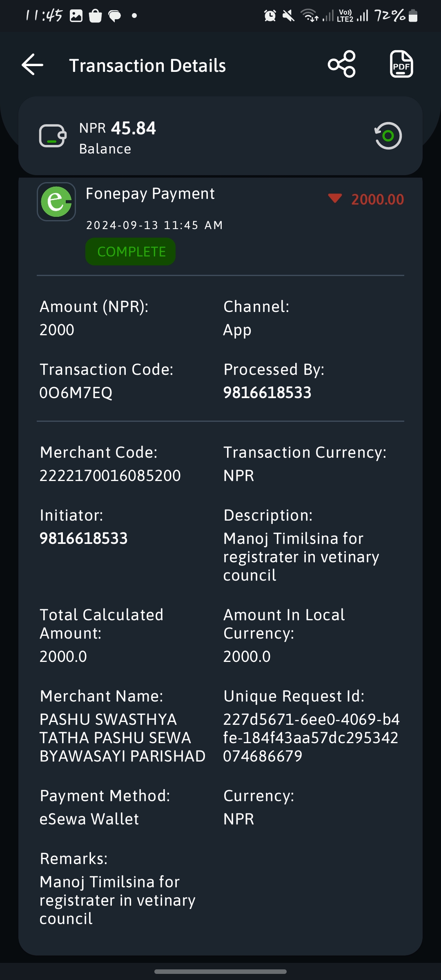The image size is (441, 980).
Task: Tap the share icon in header
Action: (x=342, y=64)
